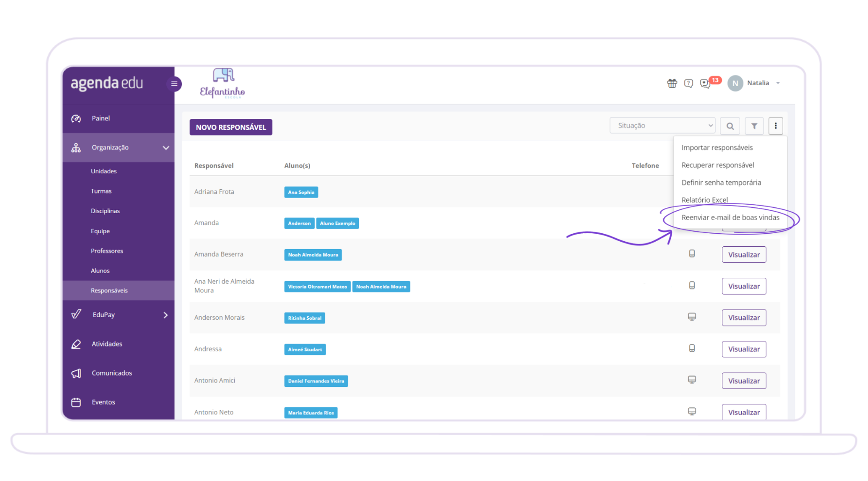Click Visualizar for Andressa

[743, 349]
